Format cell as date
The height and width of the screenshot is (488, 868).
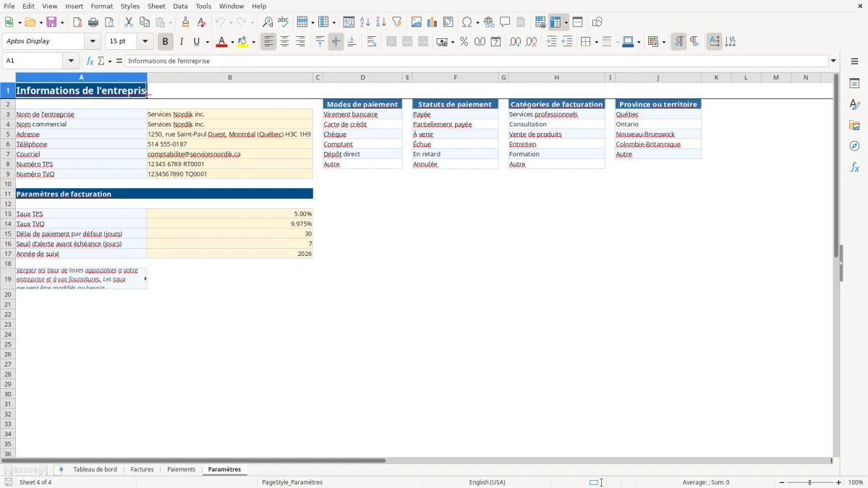coord(496,42)
